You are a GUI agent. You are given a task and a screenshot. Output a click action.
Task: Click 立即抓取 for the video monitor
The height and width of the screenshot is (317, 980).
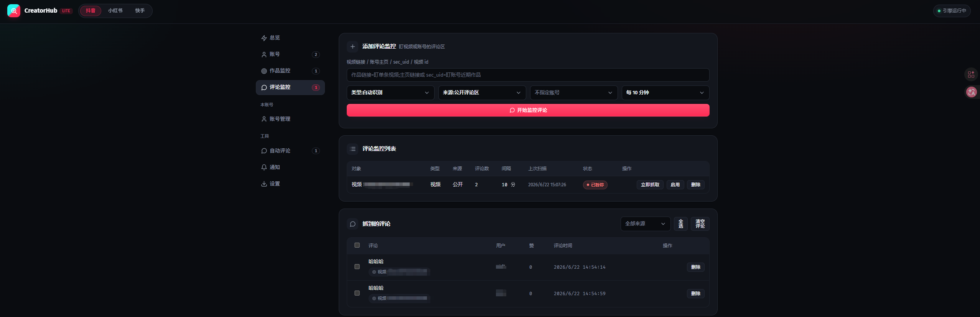click(x=650, y=185)
